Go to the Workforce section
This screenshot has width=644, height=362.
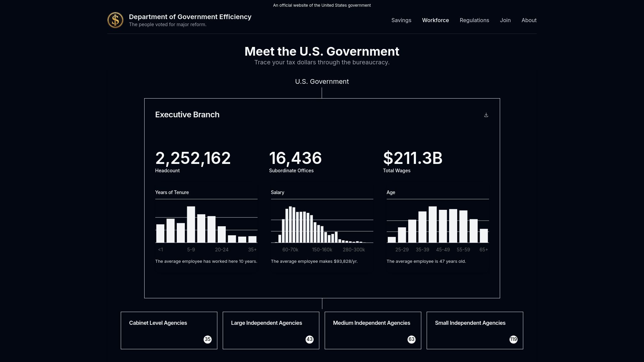point(435,20)
